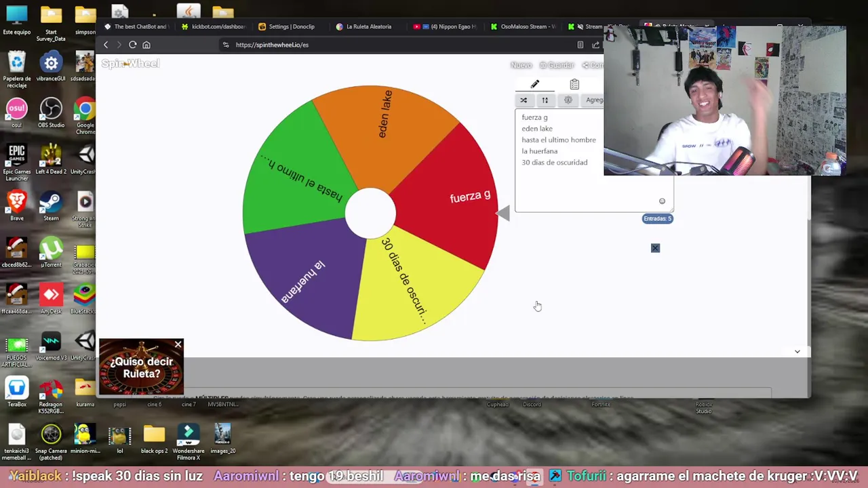
Task: Go back in the browser
Action: click(106, 45)
